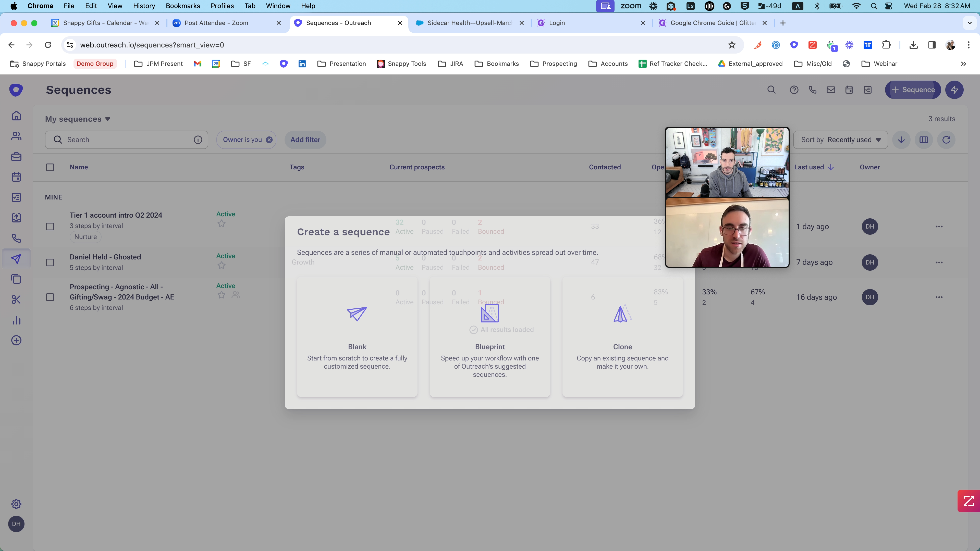Image resolution: width=980 pixels, height=551 pixels.
Task: Click the Add filter button
Action: click(305, 140)
